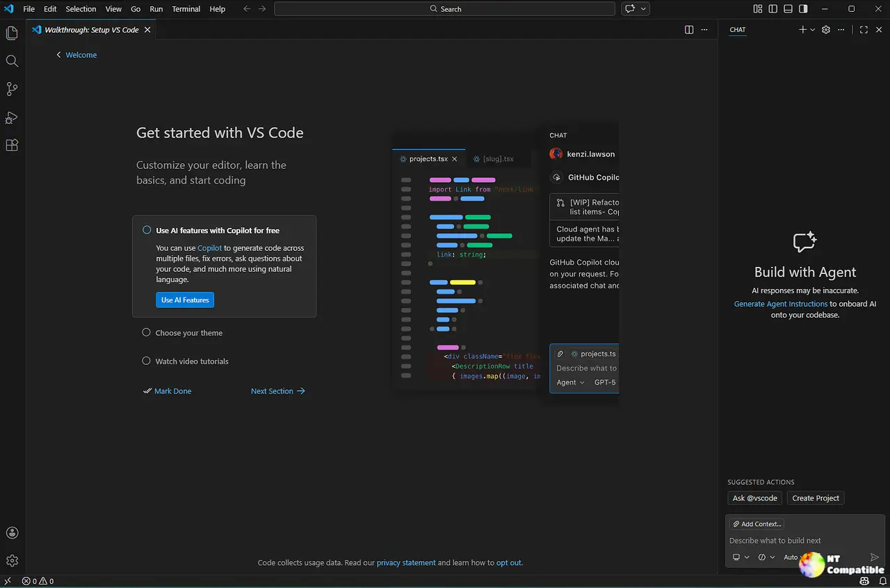Open the Selection menu
The height and width of the screenshot is (588, 890).
click(81, 9)
